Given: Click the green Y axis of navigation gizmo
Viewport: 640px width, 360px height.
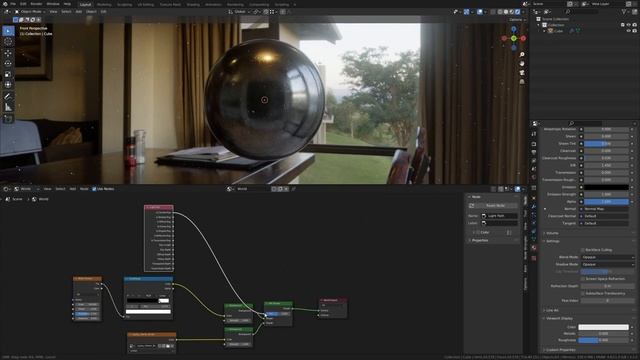Looking at the screenshot, I should (513, 38).
